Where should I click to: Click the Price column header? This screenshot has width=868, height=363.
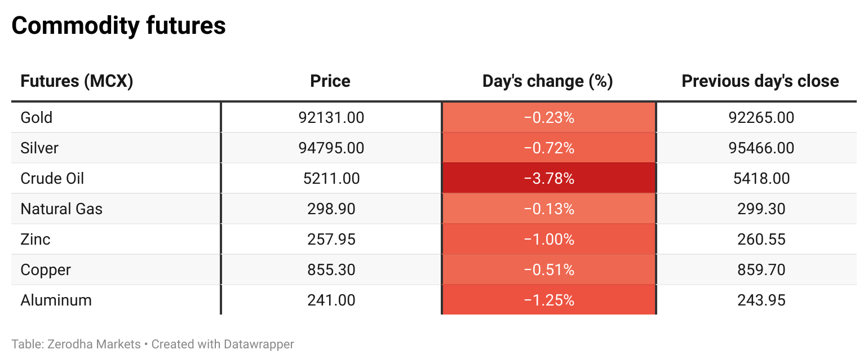click(330, 81)
